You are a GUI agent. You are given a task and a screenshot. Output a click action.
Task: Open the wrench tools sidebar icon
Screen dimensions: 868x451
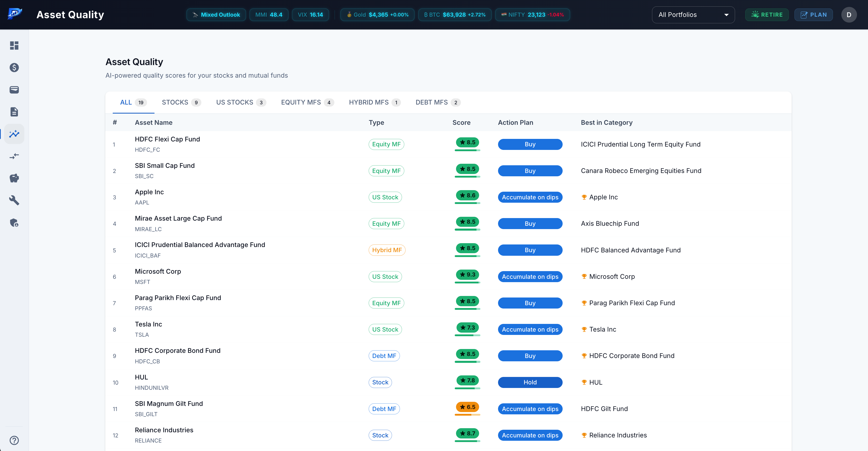(14, 200)
